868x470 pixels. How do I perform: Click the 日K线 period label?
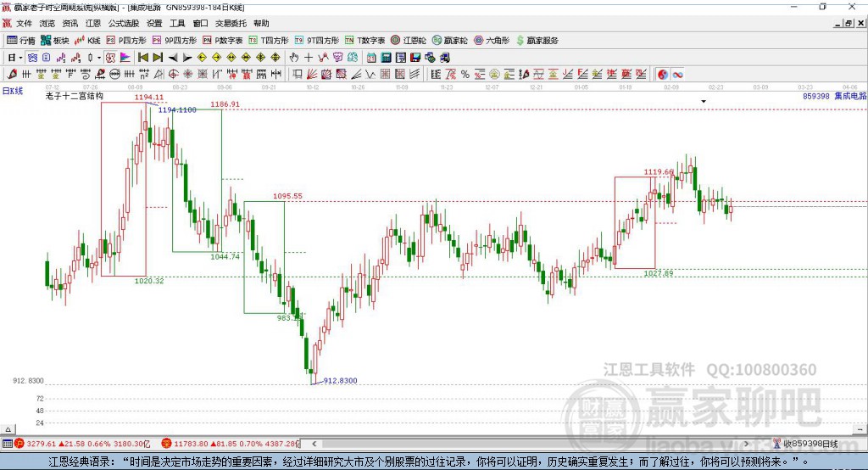click(x=13, y=91)
